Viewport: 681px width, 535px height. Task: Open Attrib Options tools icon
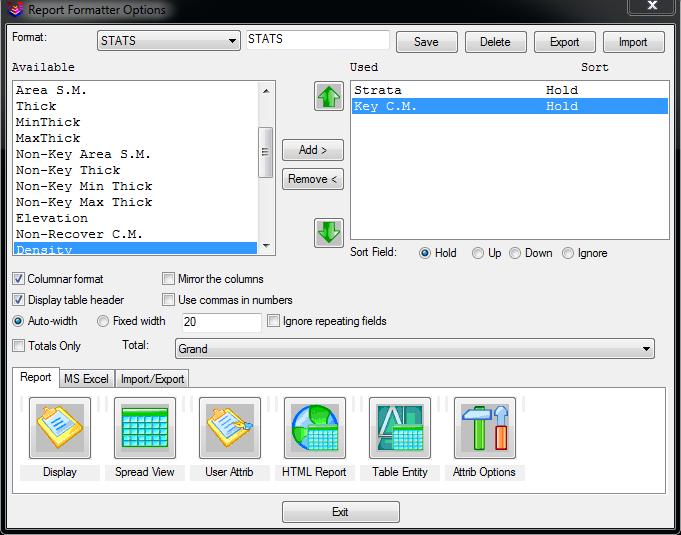[x=485, y=428]
